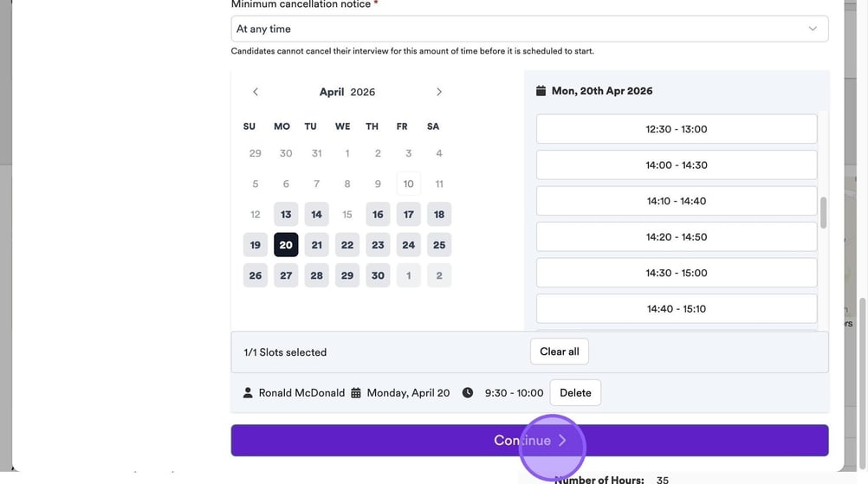
Task: Select April 21 on the calendar
Action: click(x=317, y=245)
